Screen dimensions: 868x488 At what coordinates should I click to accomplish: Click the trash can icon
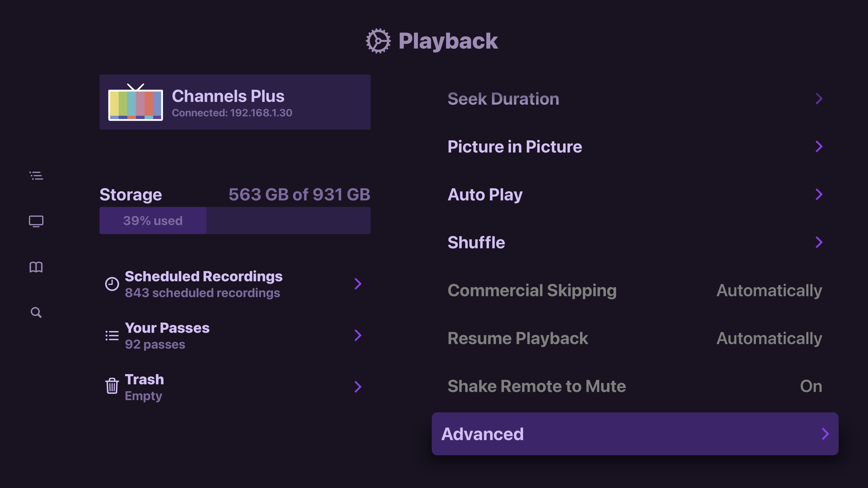(x=112, y=386)
